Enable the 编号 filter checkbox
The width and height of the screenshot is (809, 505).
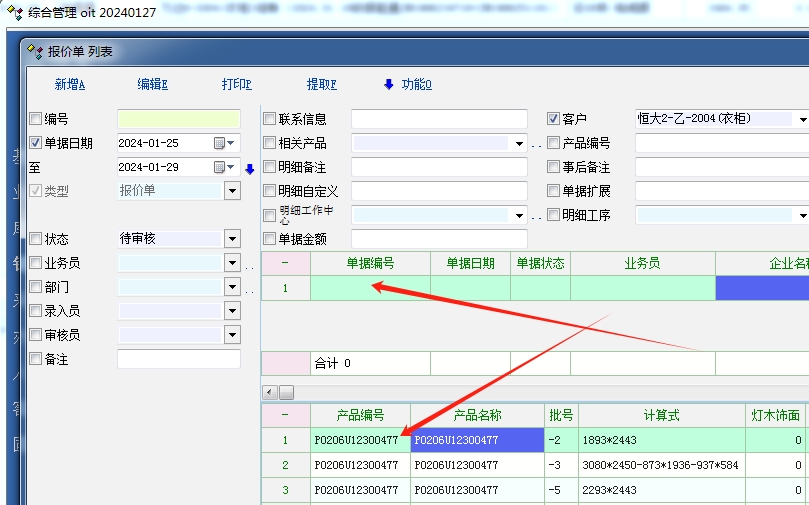(36, 119)
